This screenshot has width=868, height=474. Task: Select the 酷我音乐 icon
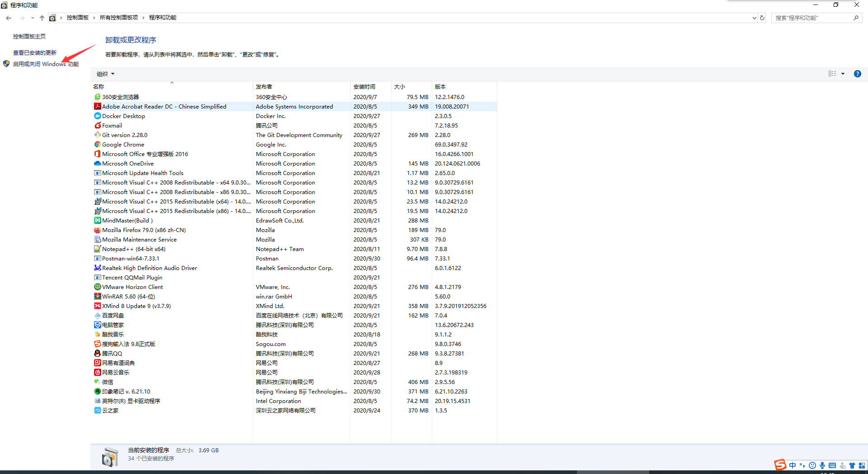tap(97, 334)
